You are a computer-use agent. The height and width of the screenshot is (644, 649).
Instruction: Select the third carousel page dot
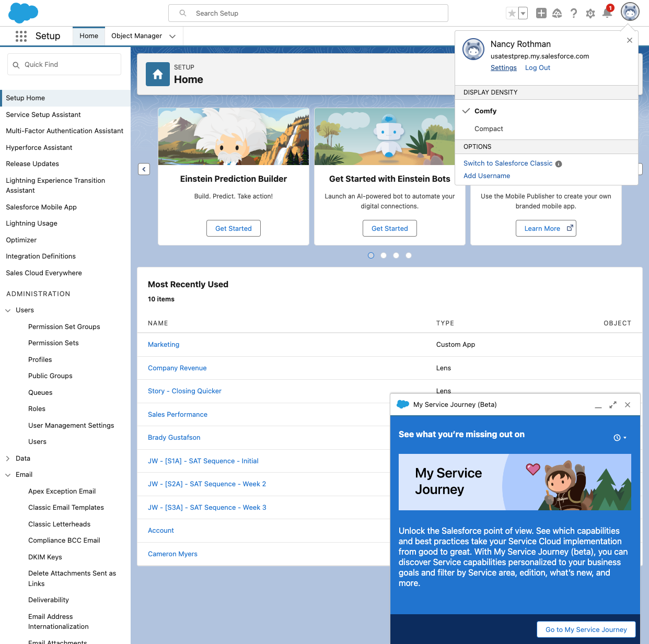[x=396, y=255]
